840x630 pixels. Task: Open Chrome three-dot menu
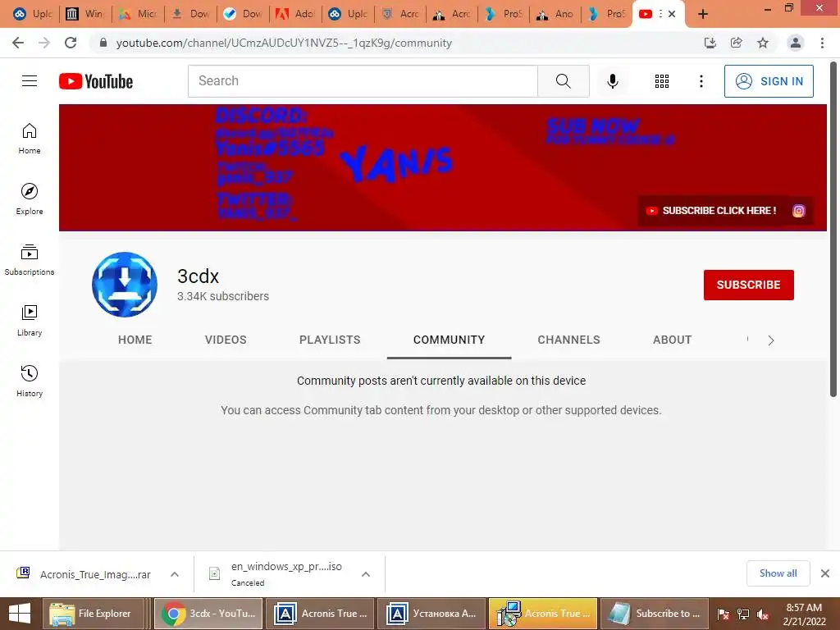coord(822,43)
